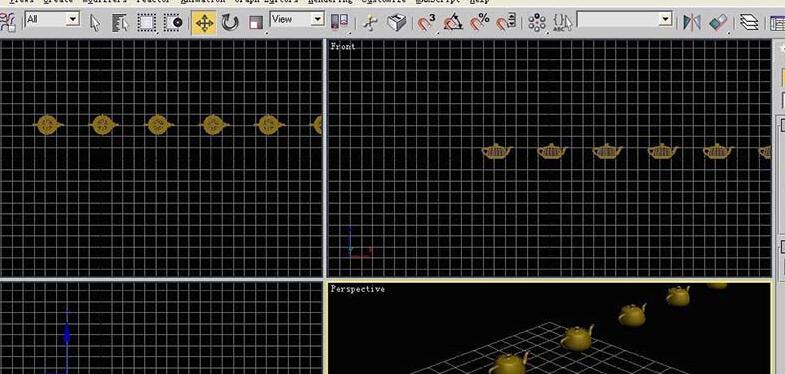This screenshot has height=374, width=785.
Task: Open the Named Selection Sets dropdown
Action: 665,20
